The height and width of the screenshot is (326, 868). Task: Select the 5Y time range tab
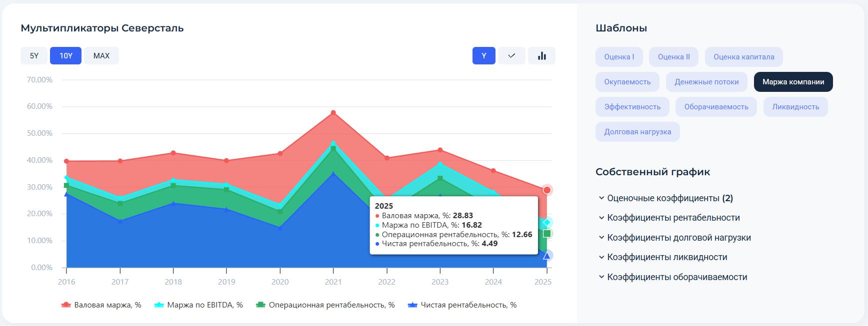pos(34,56)
